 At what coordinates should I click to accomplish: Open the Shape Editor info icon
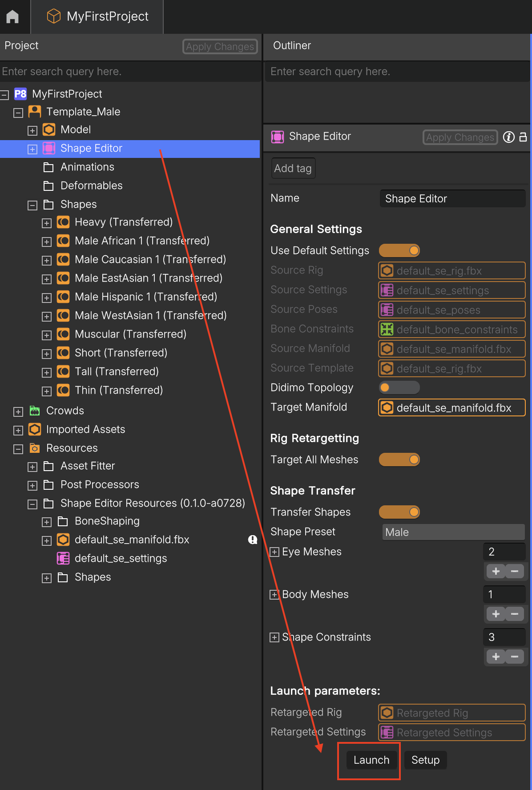click(x=509, y=137)
